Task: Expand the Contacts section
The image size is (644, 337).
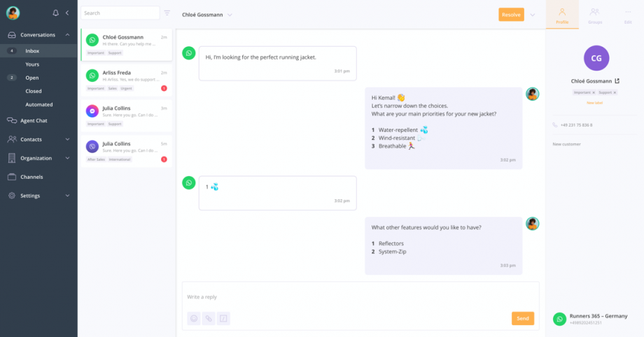Action: coord(67,140)
